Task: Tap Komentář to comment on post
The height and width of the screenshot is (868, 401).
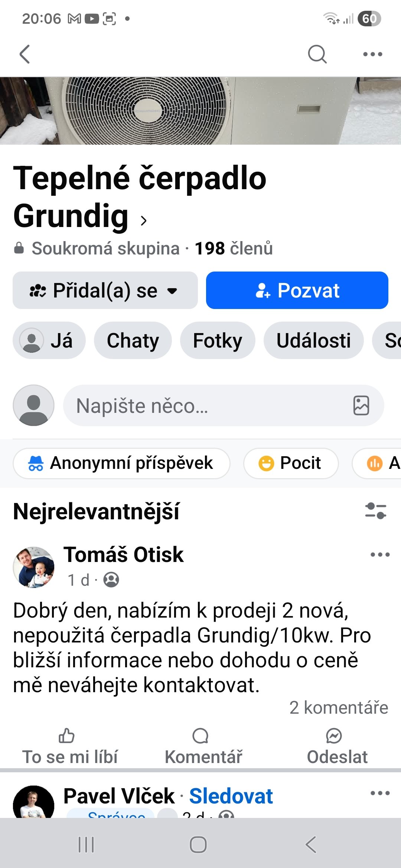Action: (203, 746)
